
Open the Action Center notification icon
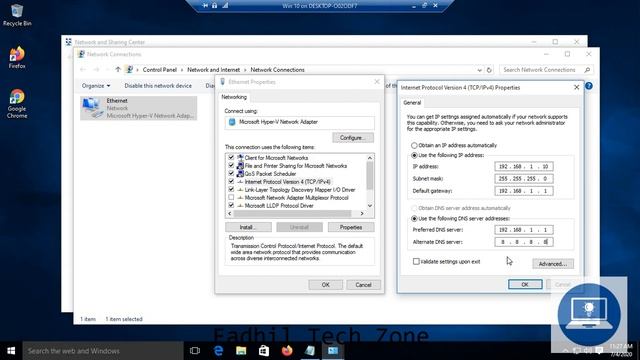pos(599,350)
